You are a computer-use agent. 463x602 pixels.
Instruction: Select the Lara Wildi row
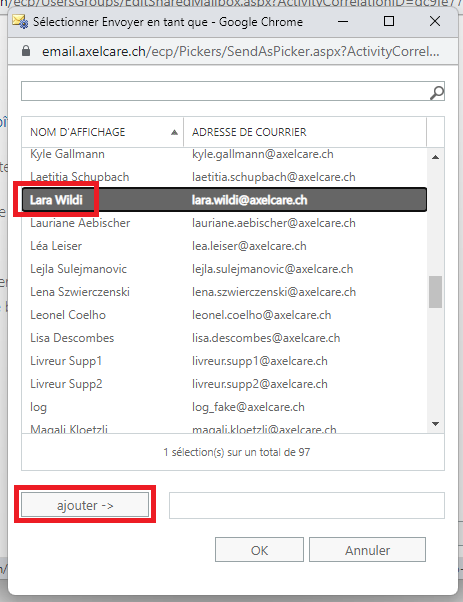(x=224, y=200)
